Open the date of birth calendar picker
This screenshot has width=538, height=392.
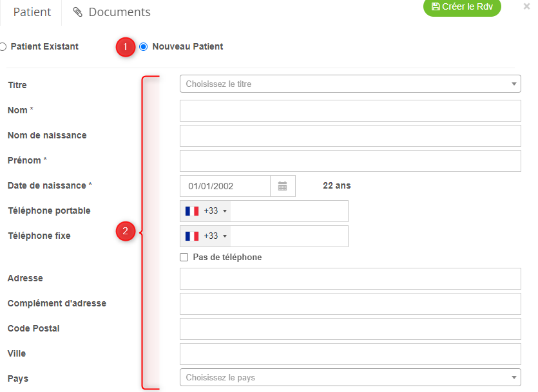[x=282, y=186]
